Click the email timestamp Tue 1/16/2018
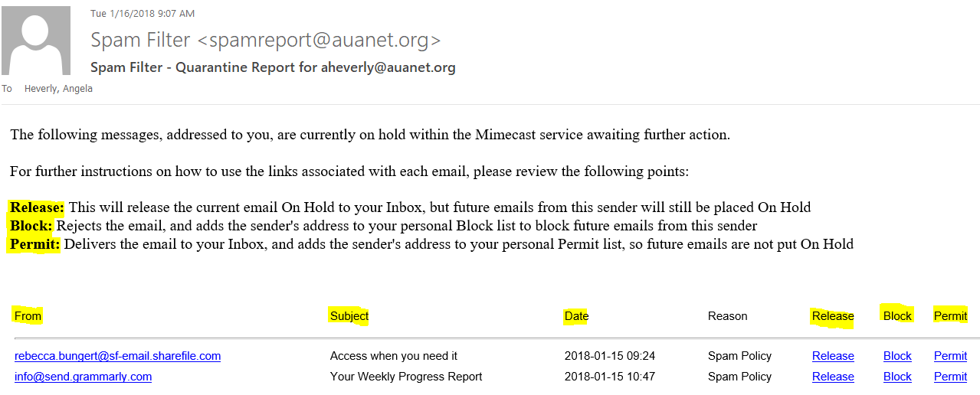980x395 pixels. coord(143,14)
